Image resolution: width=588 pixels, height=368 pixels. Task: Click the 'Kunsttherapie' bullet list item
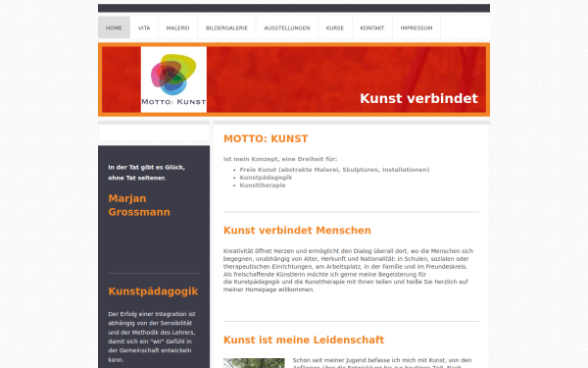[263, 185]
